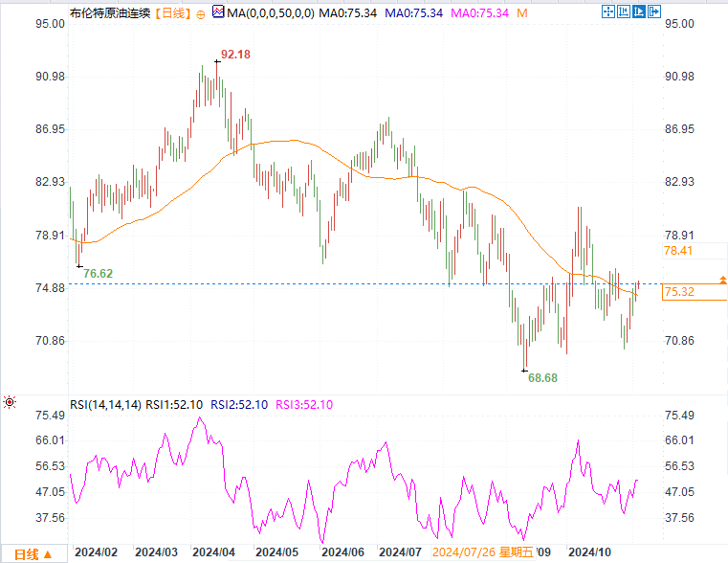The width and height of the screenshot is (728, 563).
Task: Click the 92.18 high price label
Action: point(235,55)
